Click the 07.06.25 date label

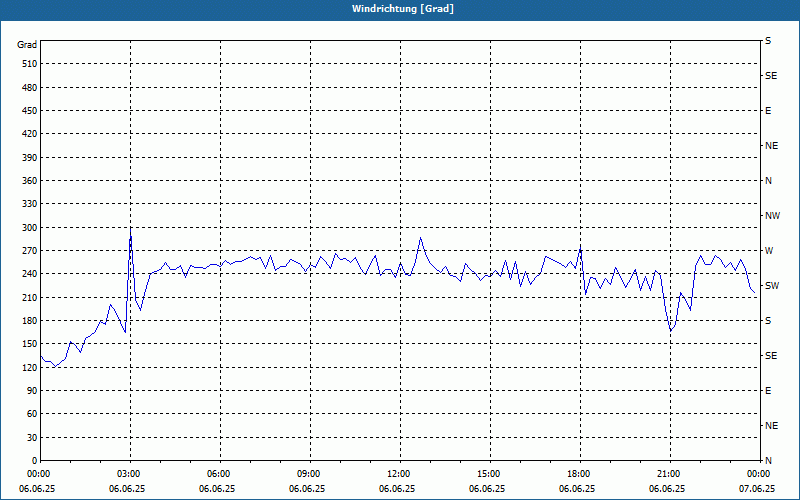(x=757, y=489)
